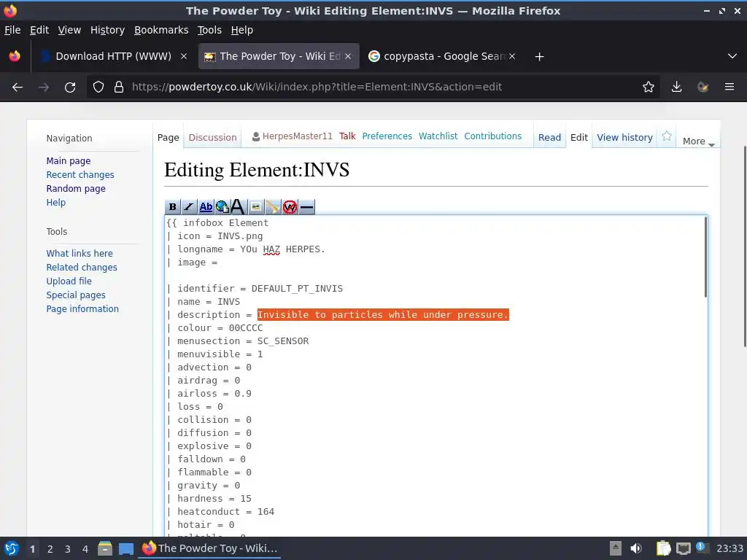The width and height of the screenshot is (747, 560).
Task: Open HerpesMaster11 user page link
Action: 298,136
